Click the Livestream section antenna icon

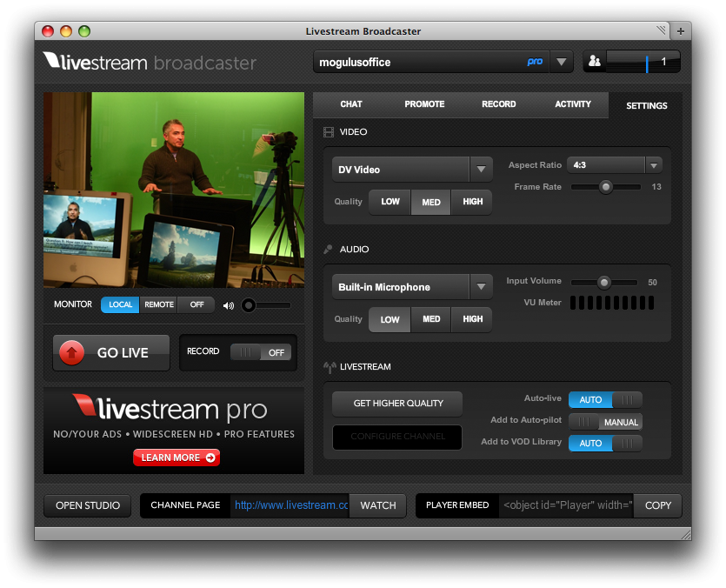click(329, 367)
